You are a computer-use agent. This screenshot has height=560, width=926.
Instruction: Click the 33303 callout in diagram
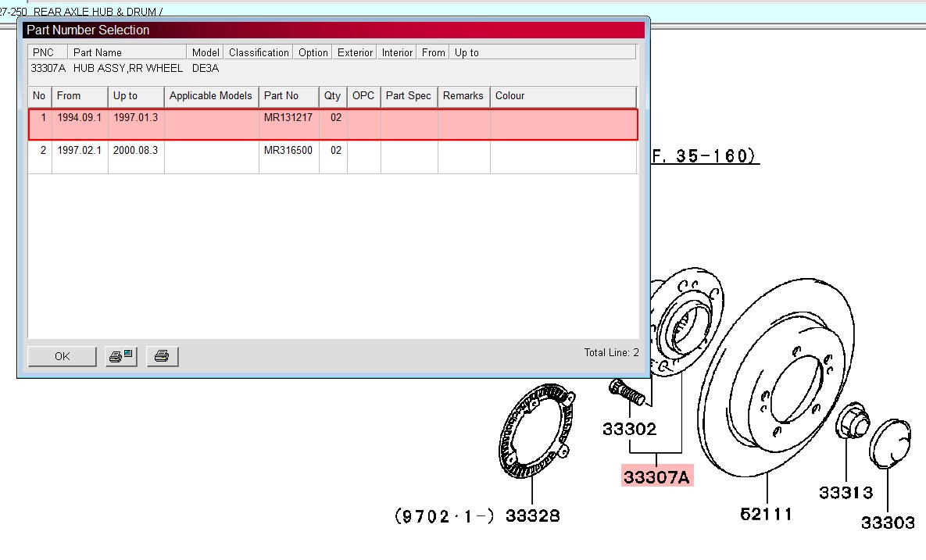888,523
